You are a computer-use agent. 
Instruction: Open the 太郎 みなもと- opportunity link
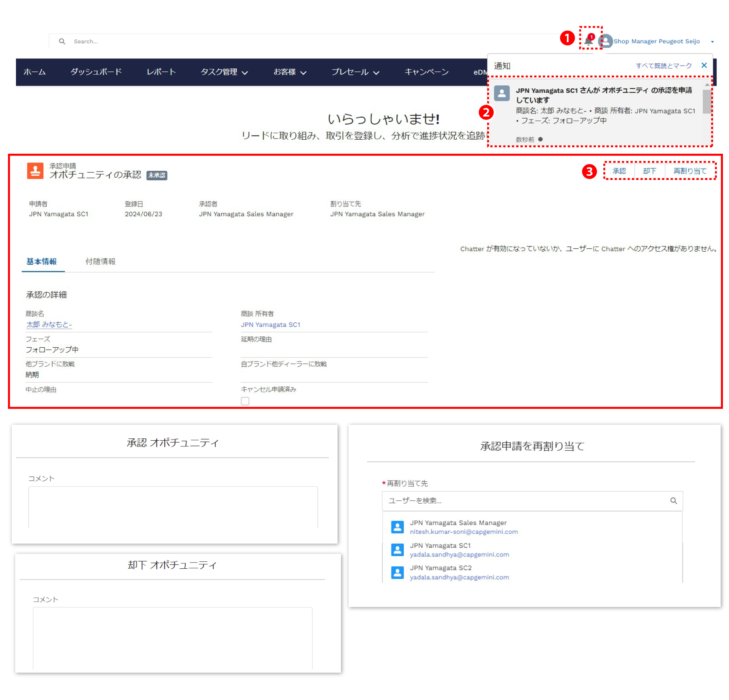click(x=49, y=325)
